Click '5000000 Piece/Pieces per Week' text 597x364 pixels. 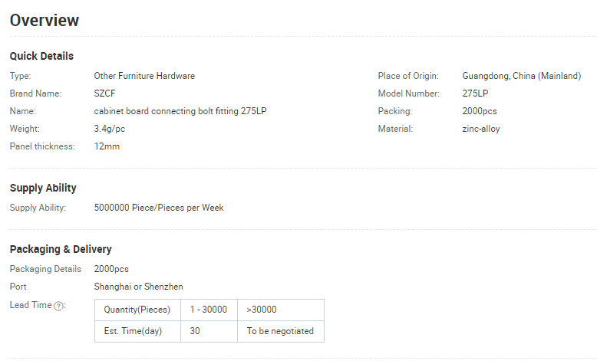[x=159, y=208]
